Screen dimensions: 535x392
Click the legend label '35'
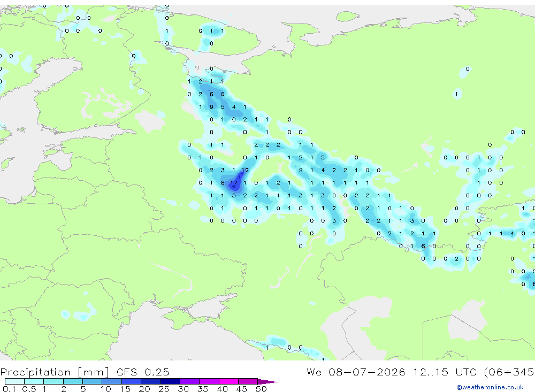click(203, 389)
